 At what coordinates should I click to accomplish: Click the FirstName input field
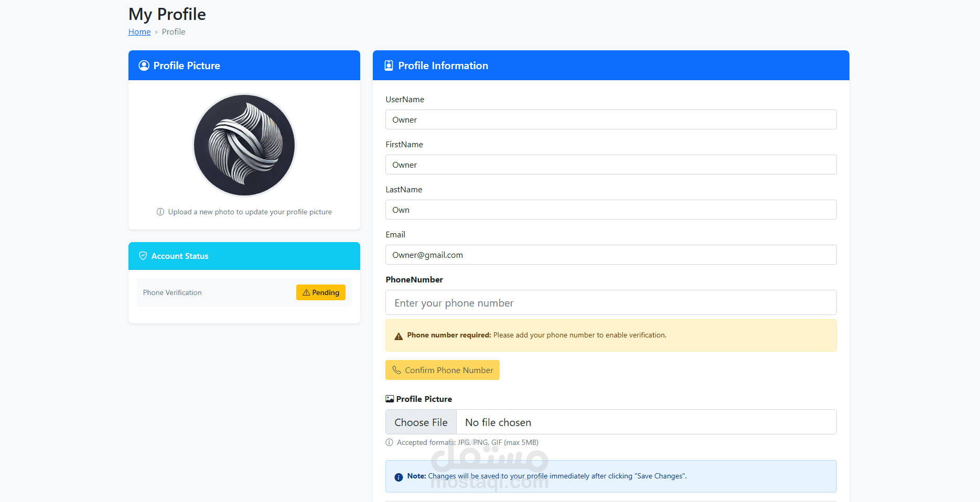coord(611,165)
